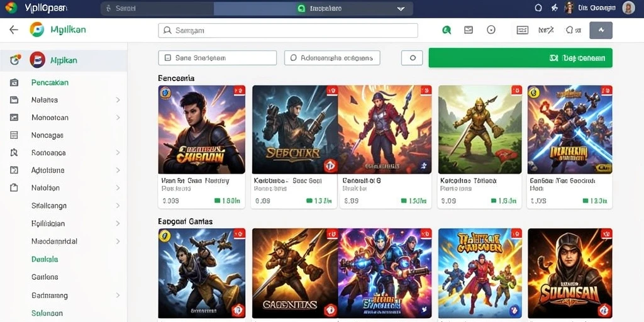Click the Uix Geangan account name
644x322 pixels.
[x=596, y=8]
